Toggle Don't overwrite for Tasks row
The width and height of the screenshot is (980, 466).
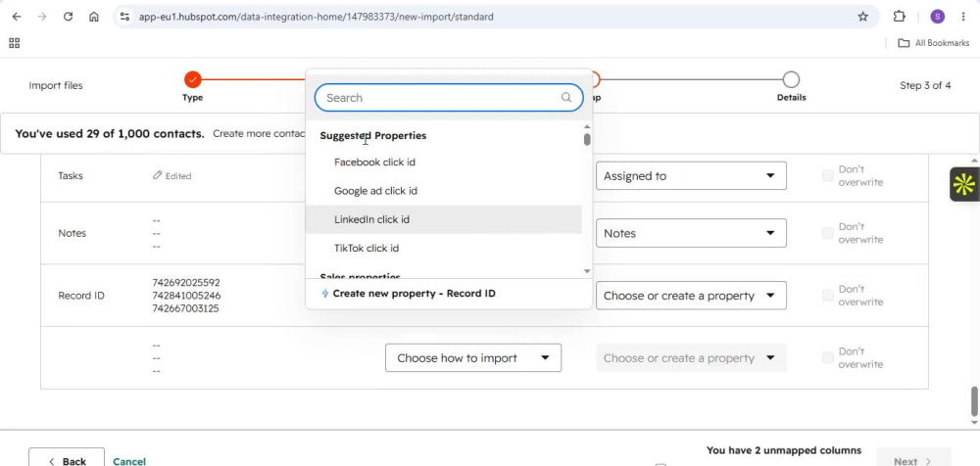point(827,176)
